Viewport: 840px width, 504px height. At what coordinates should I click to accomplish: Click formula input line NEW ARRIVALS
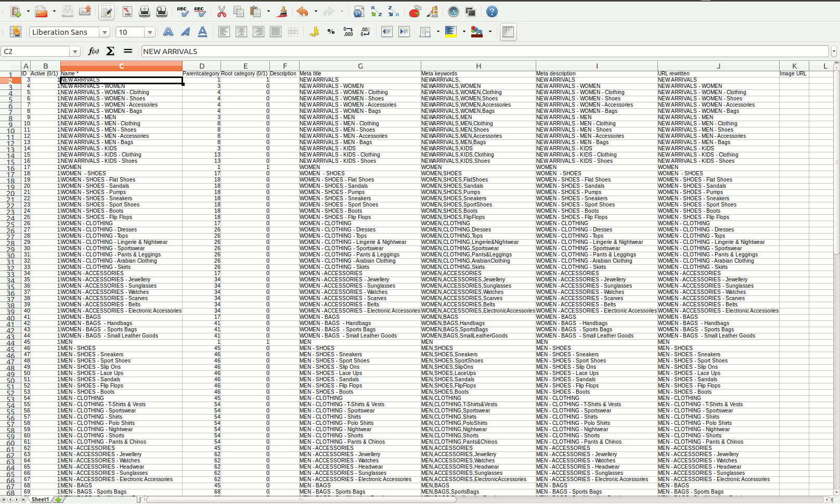point(485,51)
